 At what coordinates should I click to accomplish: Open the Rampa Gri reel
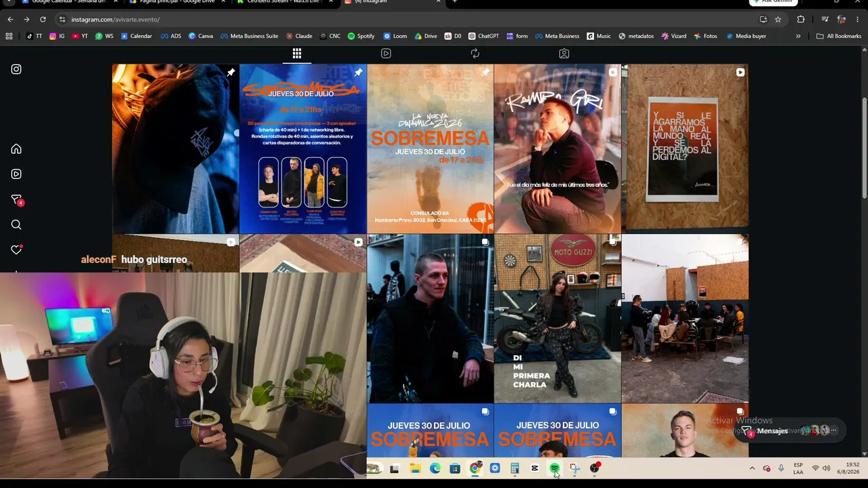557,149
